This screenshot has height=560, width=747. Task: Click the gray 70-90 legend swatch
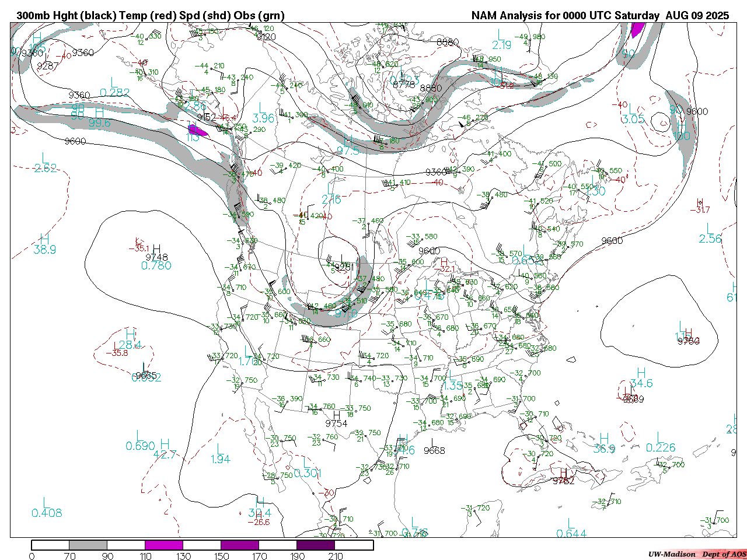pyautogui.click(x=88, y=545)
